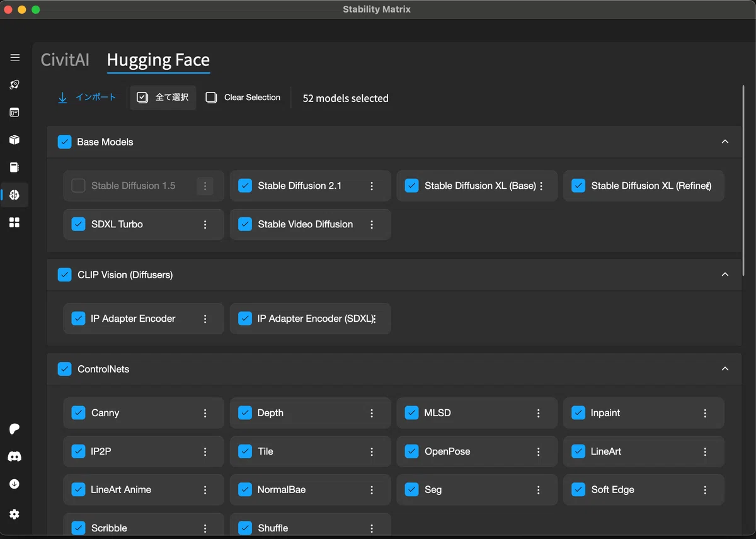The width and height of the screenshot is (756, 539).
Task: Check the Stable Diffusion 1.5 checkbox
Action: click(78, 186)
